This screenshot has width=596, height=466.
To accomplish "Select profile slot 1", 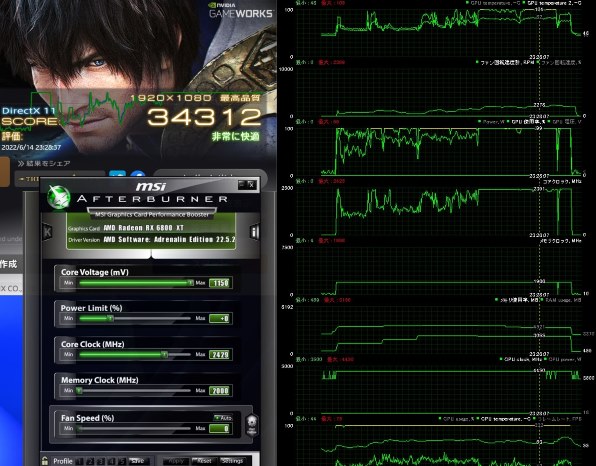I will pos(79,461).
